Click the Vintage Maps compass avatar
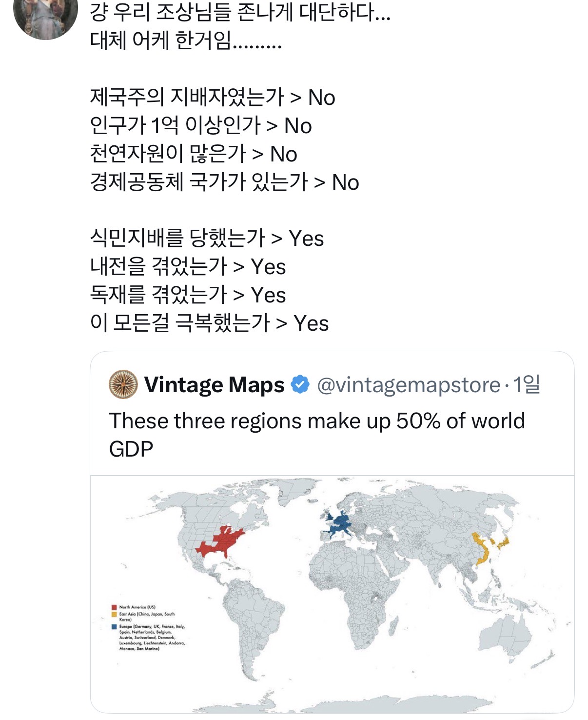The width and height of the screenshot is (588, 720). coord(123,384)
